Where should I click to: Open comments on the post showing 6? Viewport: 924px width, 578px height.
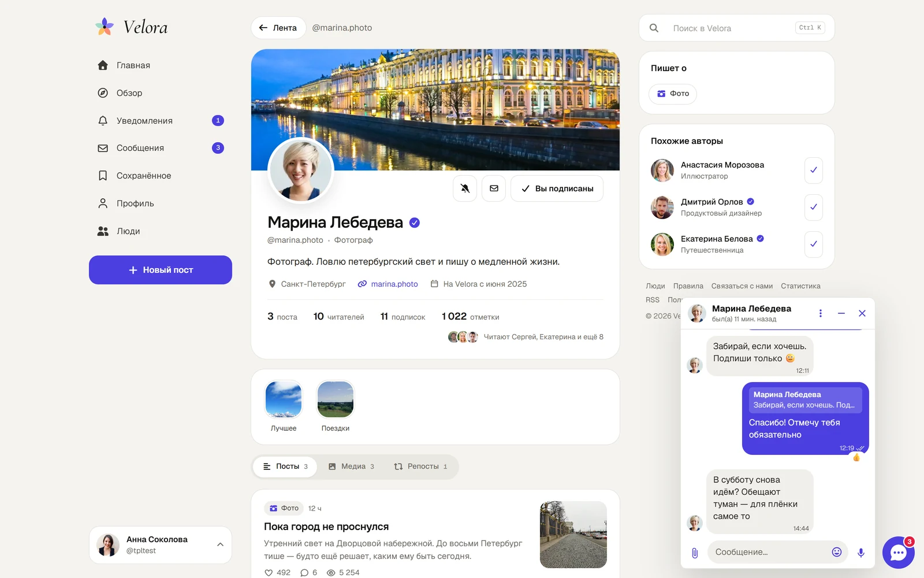point(308,573)
